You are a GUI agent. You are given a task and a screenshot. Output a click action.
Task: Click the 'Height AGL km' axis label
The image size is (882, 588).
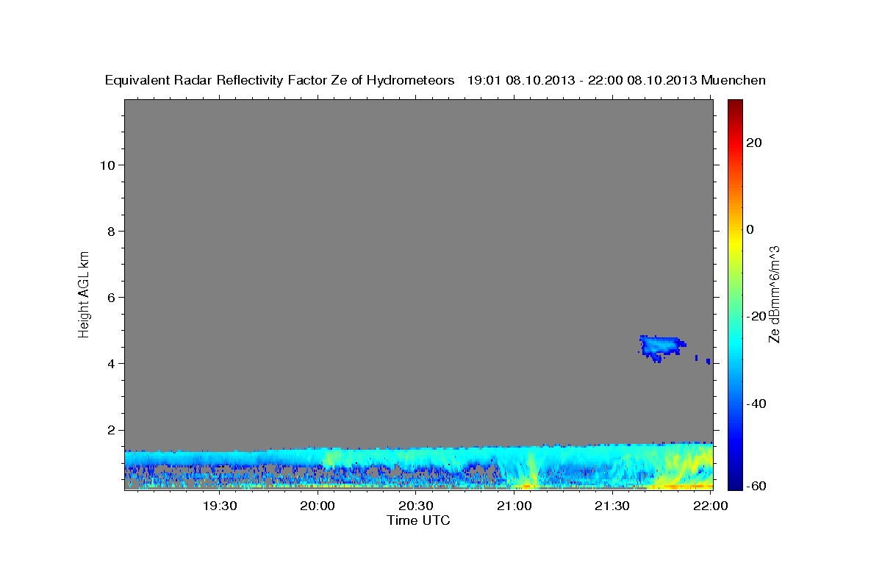pos(85,293)
